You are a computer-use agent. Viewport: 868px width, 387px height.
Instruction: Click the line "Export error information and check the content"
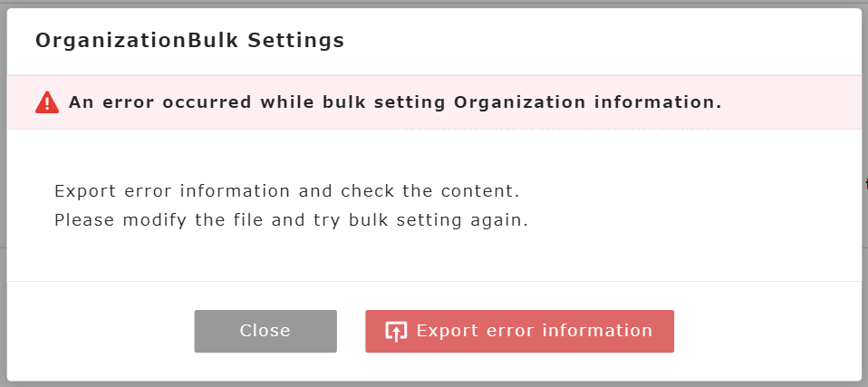coord(286,191)
